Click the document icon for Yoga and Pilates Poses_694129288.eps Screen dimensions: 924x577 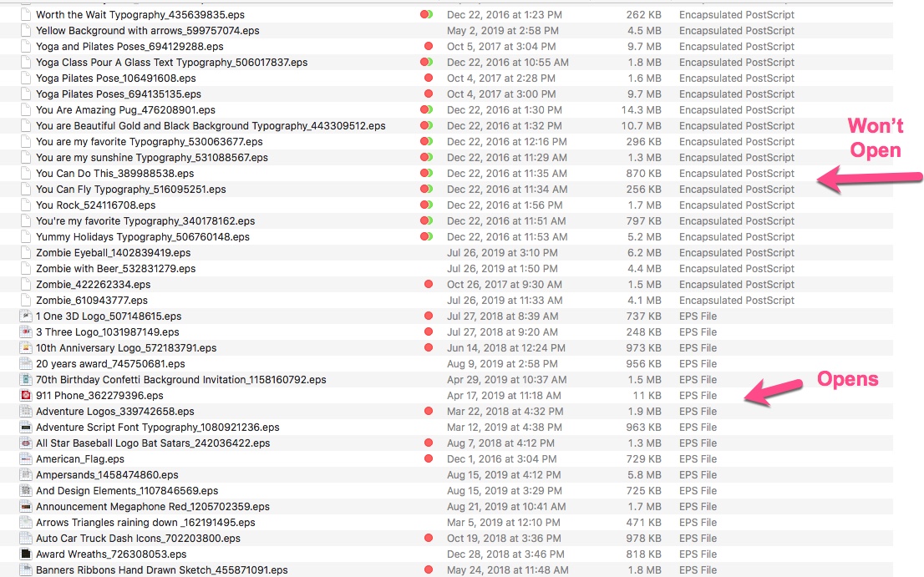(x=25, y=46)
